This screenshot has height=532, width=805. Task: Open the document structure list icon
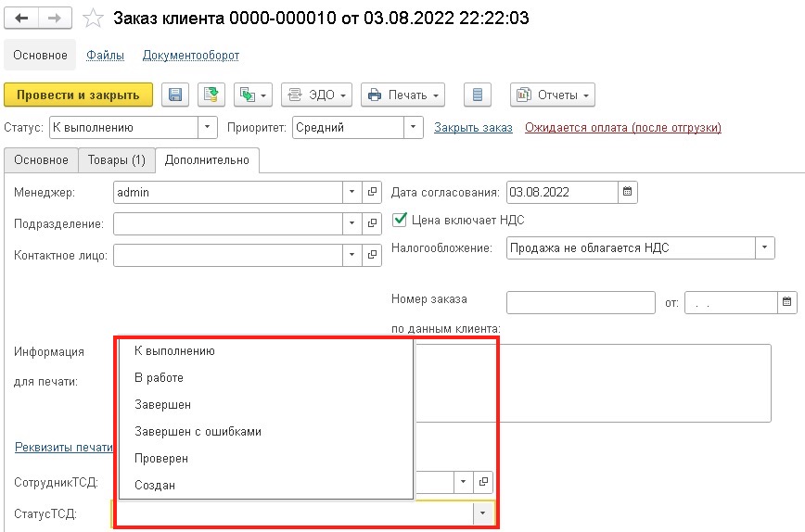[478, 95]
